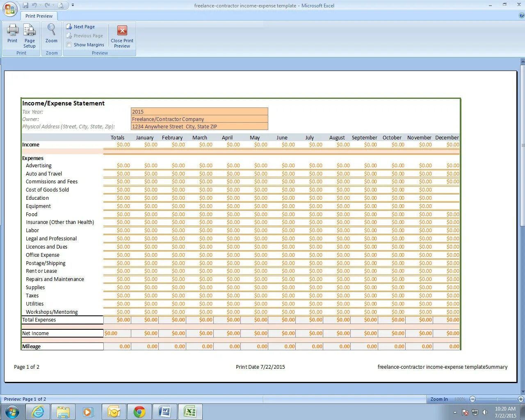Click the Print icon in the ribbon
The height and width of the screenshot is (420, 525).
pos(12,33)
